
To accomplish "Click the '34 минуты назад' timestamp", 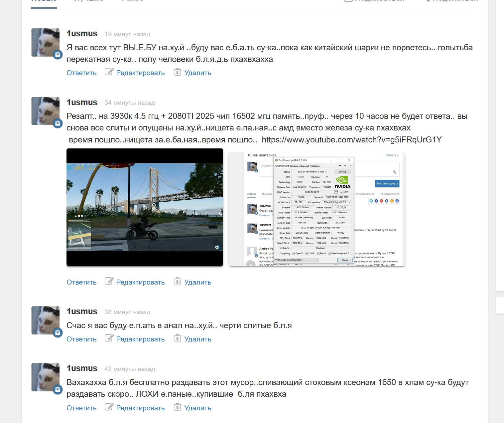I will click(130, 103).
